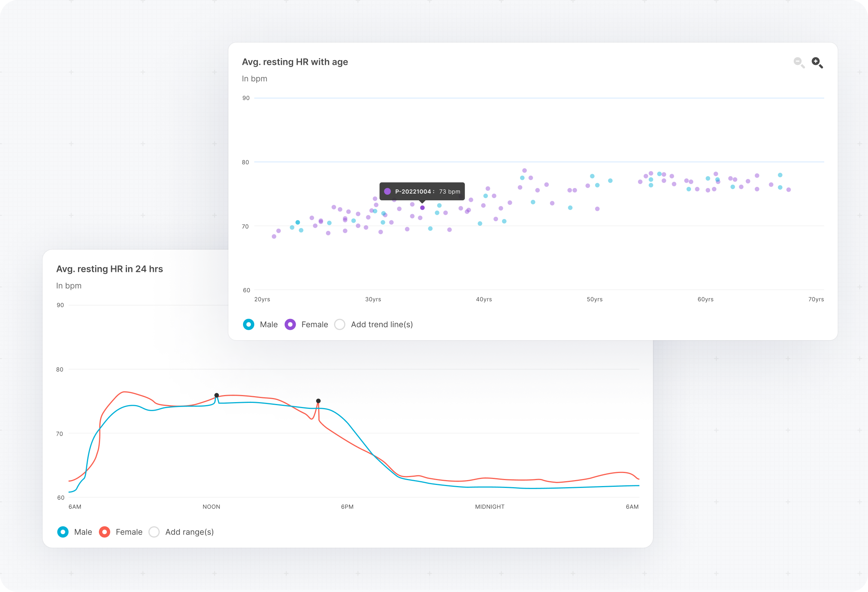Click the 'Avg. resting HR in 24 hrs' title
Screen dimensions: 868x592
[109, 269]
